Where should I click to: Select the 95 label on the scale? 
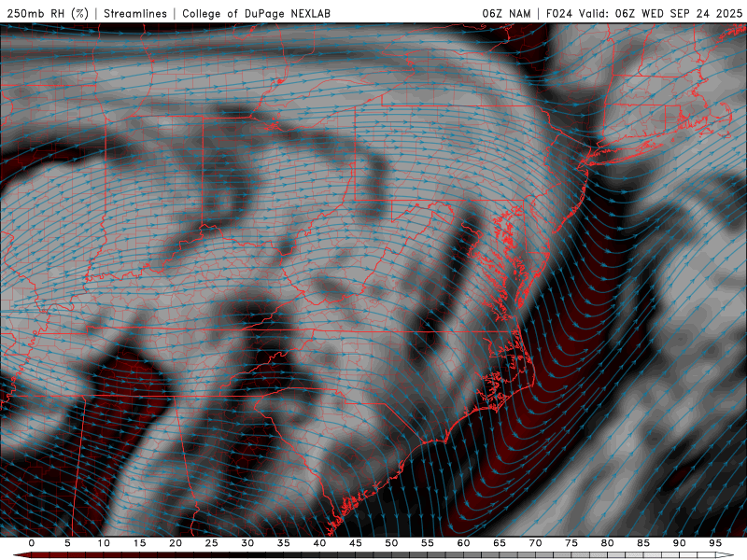click(715, 543)
